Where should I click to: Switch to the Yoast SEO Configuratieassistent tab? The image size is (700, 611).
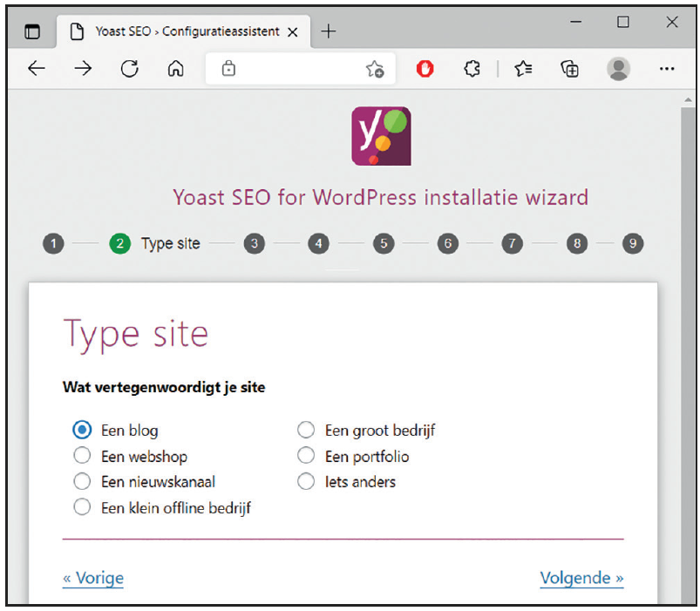(183, 31)
